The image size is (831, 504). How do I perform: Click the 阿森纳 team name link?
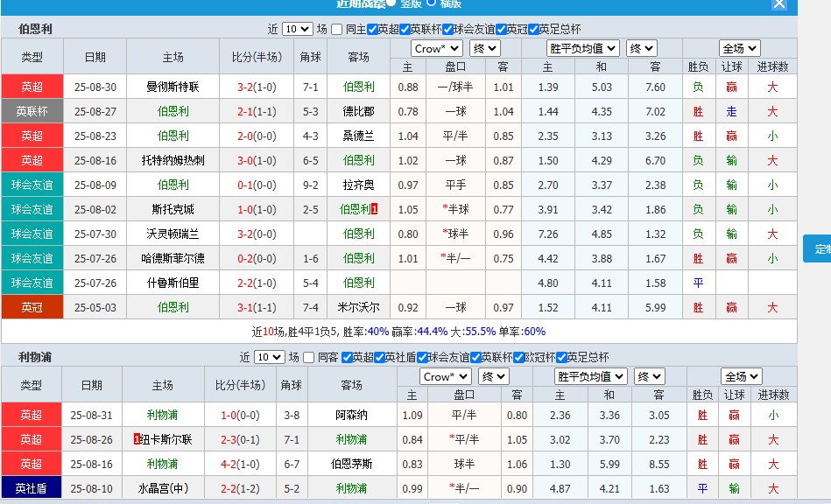tap(351, 415)
